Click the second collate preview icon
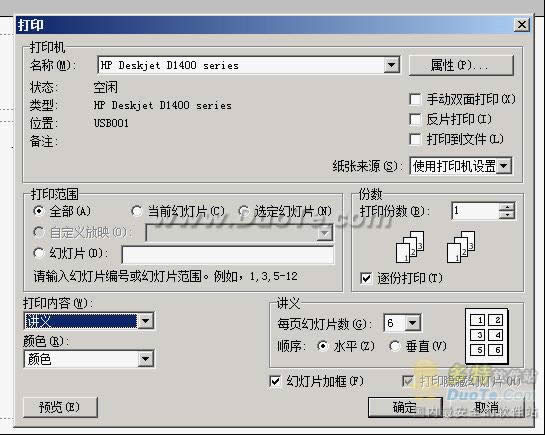 tap(461, 247)
